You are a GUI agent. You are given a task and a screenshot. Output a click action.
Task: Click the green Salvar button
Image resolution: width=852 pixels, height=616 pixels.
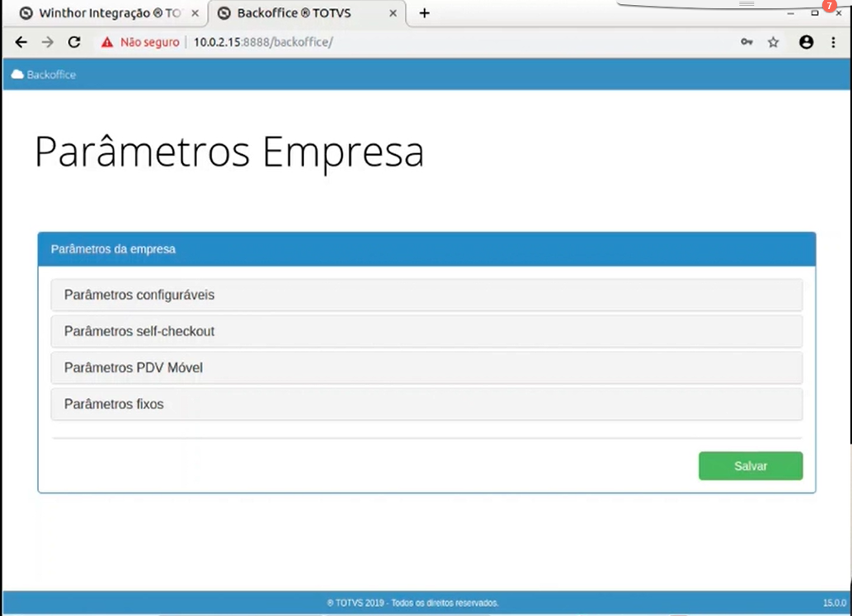pyautogui.click(x=750, y=466)
